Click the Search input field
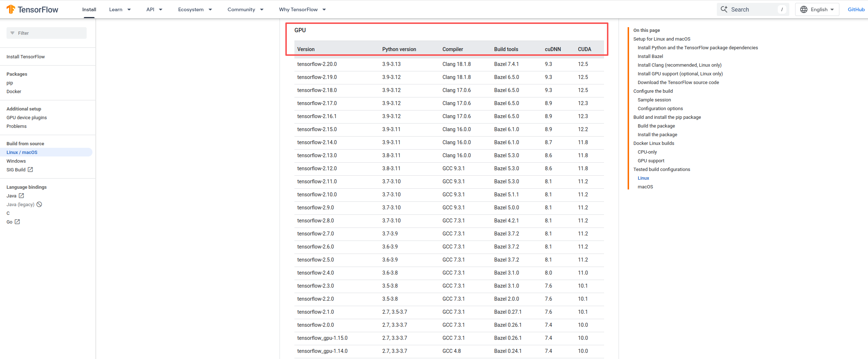The image size is (868, 359). [753, 9]
